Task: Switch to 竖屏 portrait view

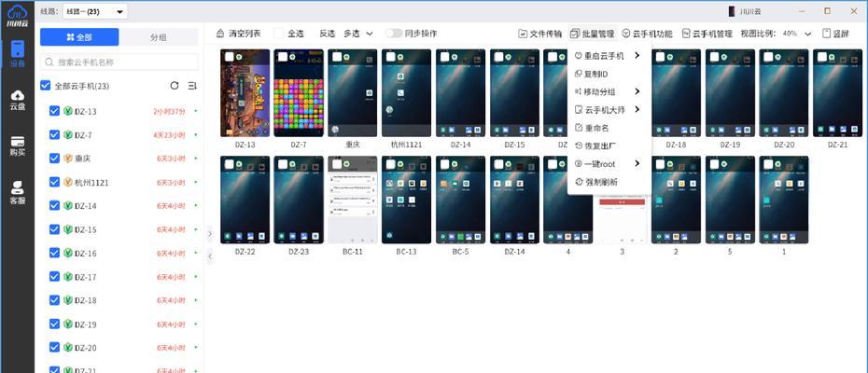Action: click(836, 34)
